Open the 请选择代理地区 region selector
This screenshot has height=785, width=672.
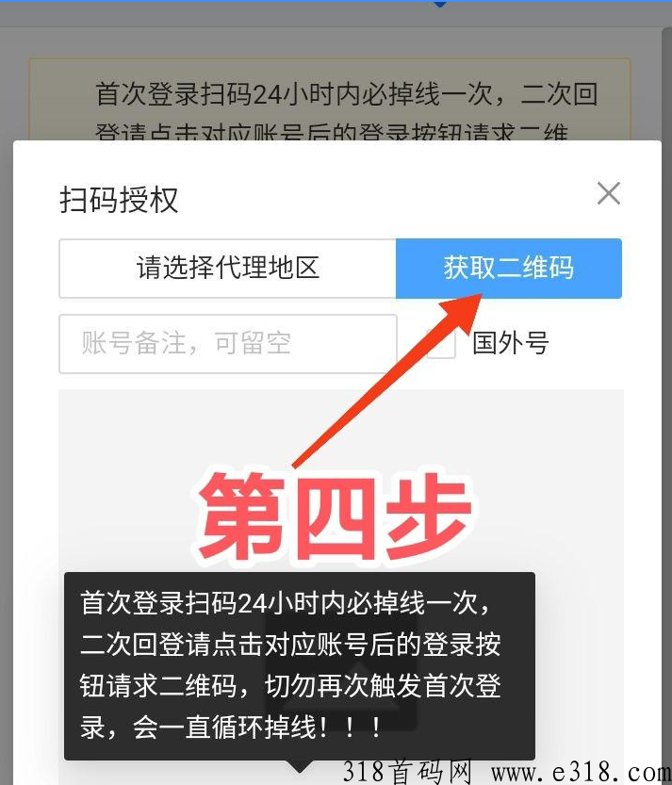[227, 269]
